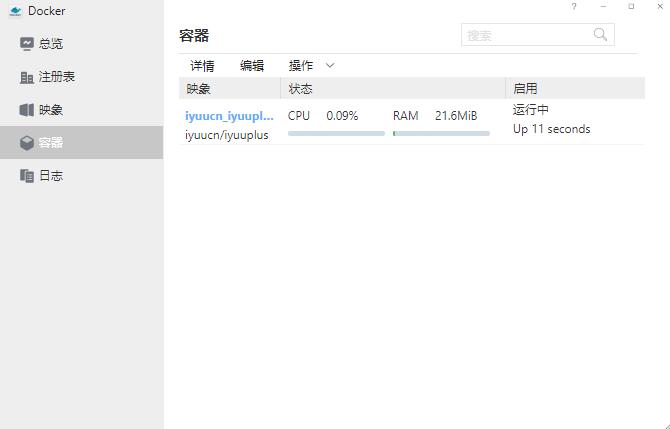
Task: Click the 运行中 running status text
Action: pos(531,110)
